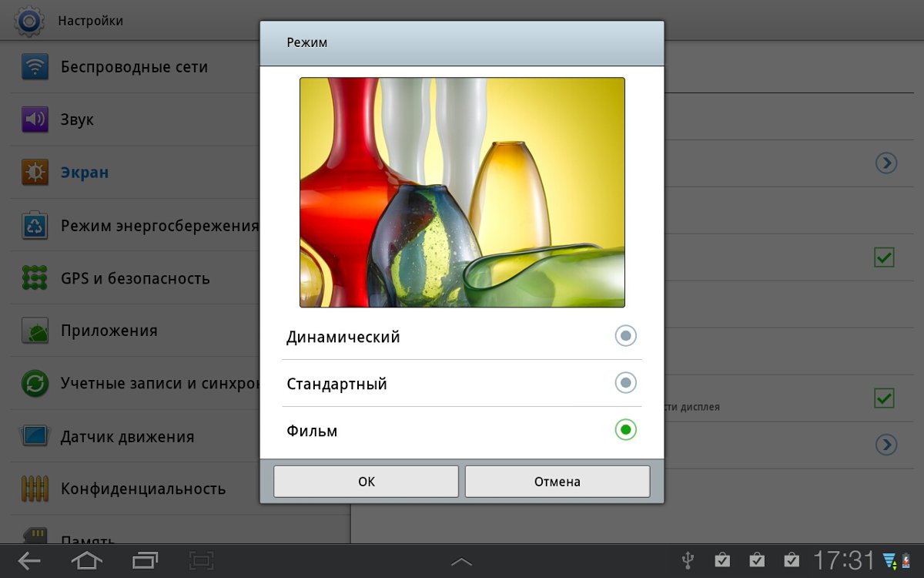924x578 pixels.
Task: Open Settings gear icon in header
Action: click(x=29, y=21)
